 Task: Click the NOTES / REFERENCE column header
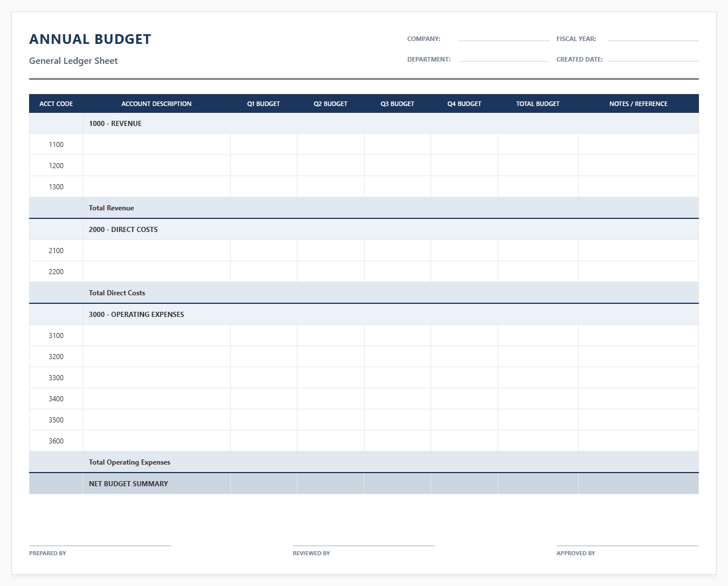pyautogui.click(x=638, y=104)
